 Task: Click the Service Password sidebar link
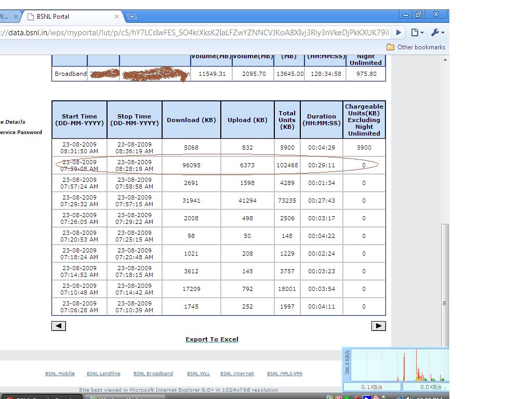pos(21,132)
